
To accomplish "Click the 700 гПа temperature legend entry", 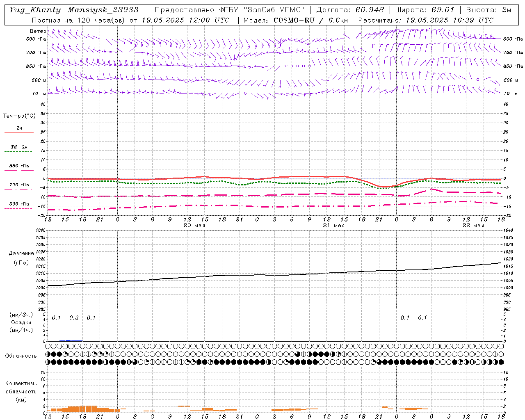I will (19, 185).
